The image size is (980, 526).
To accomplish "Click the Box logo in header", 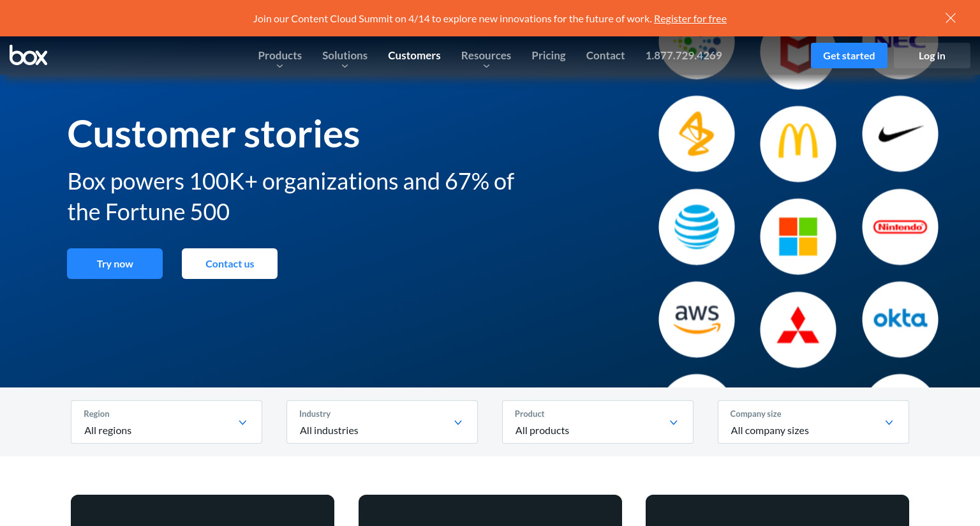I will click(28, 56).
